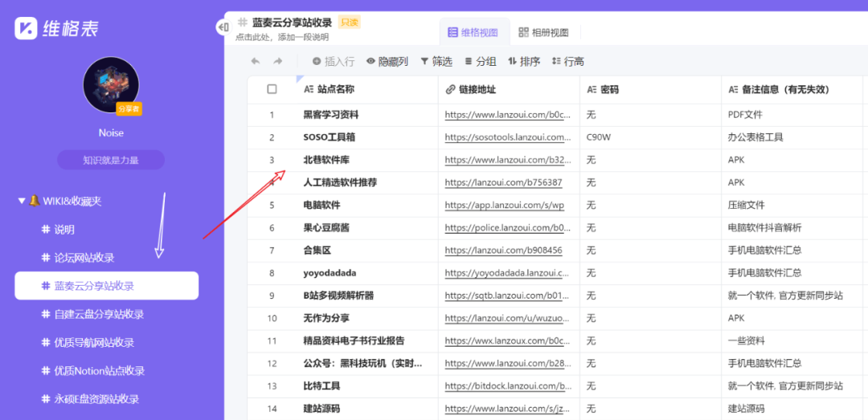Open the 黑客学习资料 link URL
The width and height of the screenshot is (868, 420).
click(507, 115)
